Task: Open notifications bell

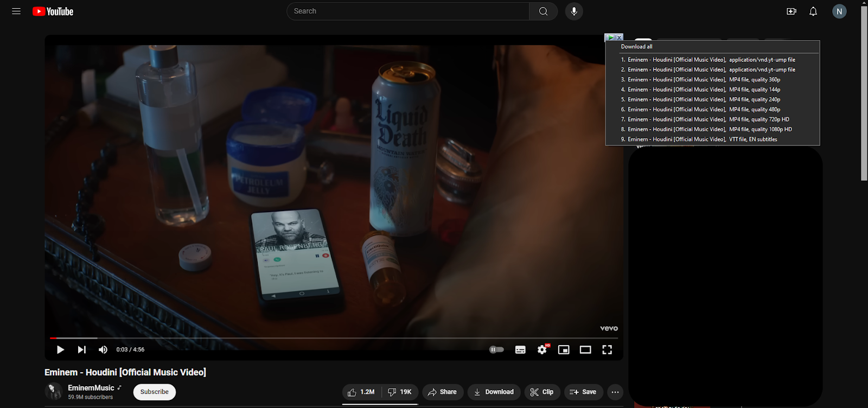Action: point(813,11)
